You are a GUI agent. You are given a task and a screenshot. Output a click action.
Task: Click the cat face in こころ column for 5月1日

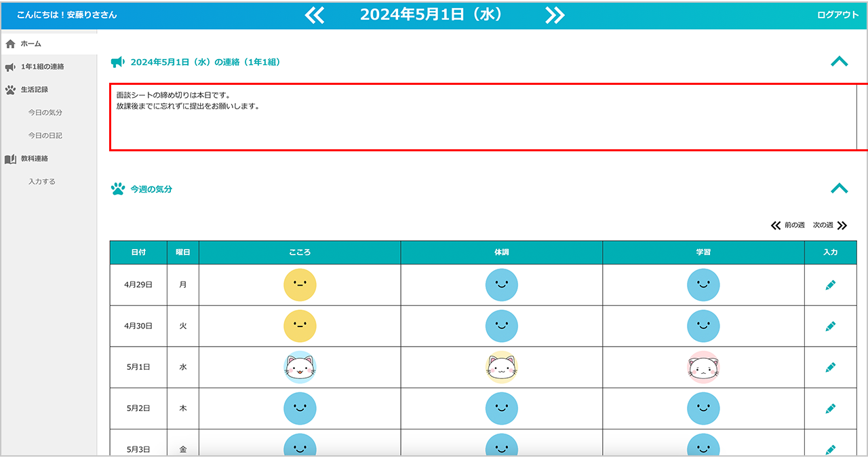[300, 367]
